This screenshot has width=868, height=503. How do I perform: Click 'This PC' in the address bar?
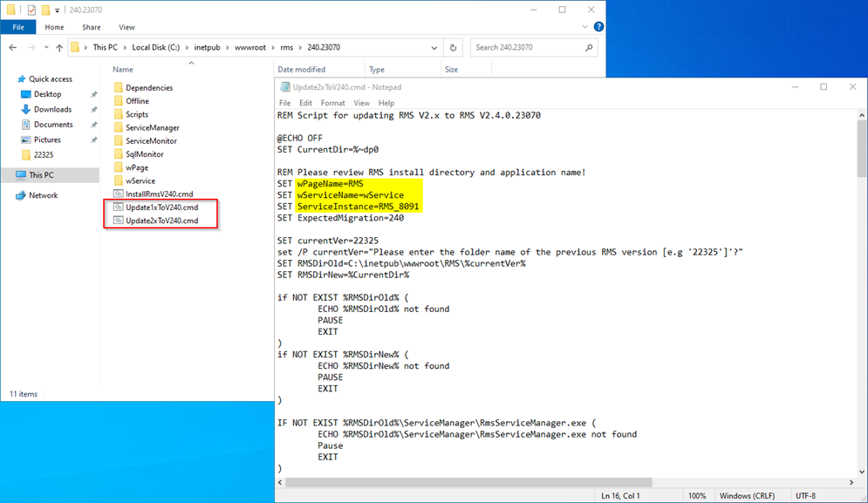(x=106, y=48)
